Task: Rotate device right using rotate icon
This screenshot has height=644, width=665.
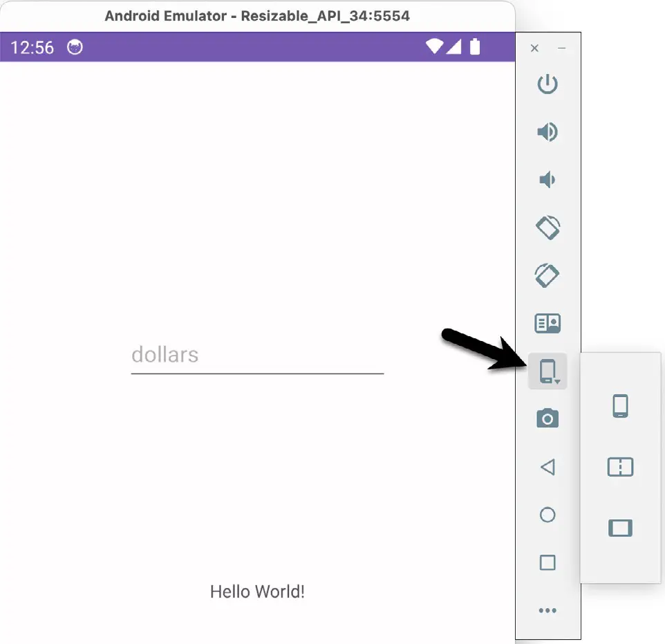Action: [x=547, y=275]
